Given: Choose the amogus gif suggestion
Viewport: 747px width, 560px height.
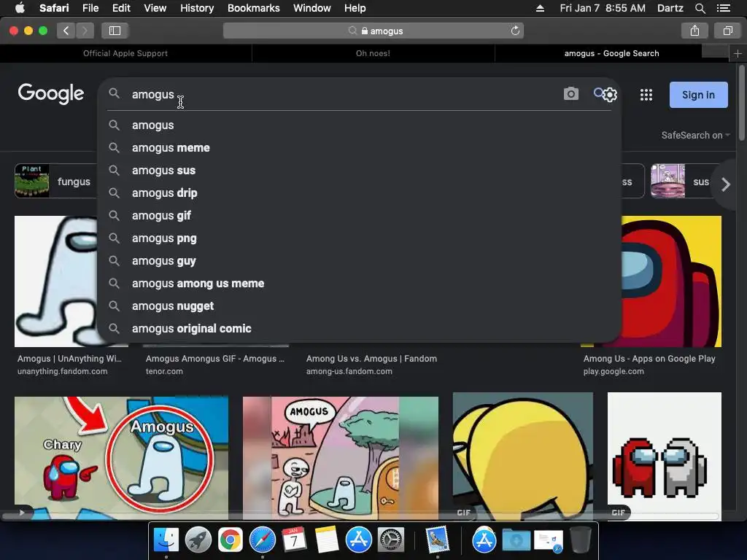Looking at the screenshot, I should 359,215.
